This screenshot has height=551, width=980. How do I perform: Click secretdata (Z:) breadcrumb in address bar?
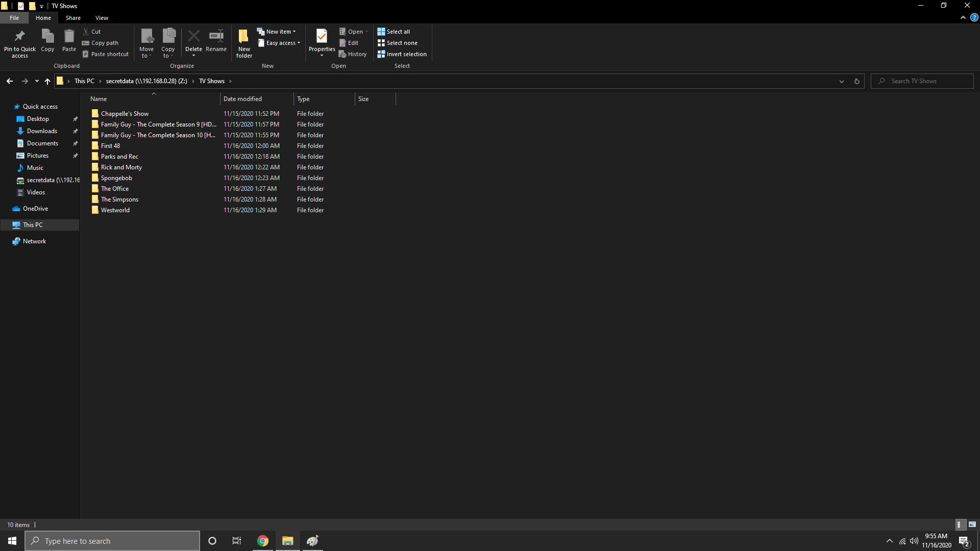146,81
